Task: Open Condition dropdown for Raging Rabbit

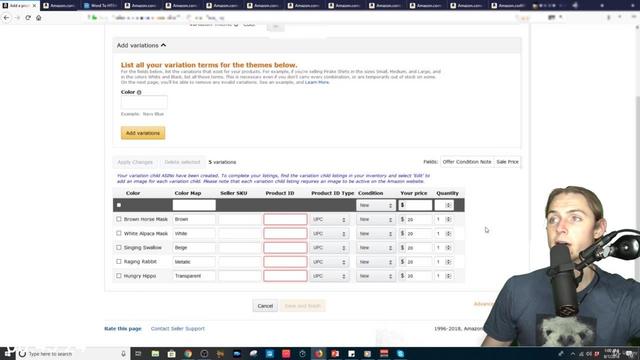Action: point(376,262)
